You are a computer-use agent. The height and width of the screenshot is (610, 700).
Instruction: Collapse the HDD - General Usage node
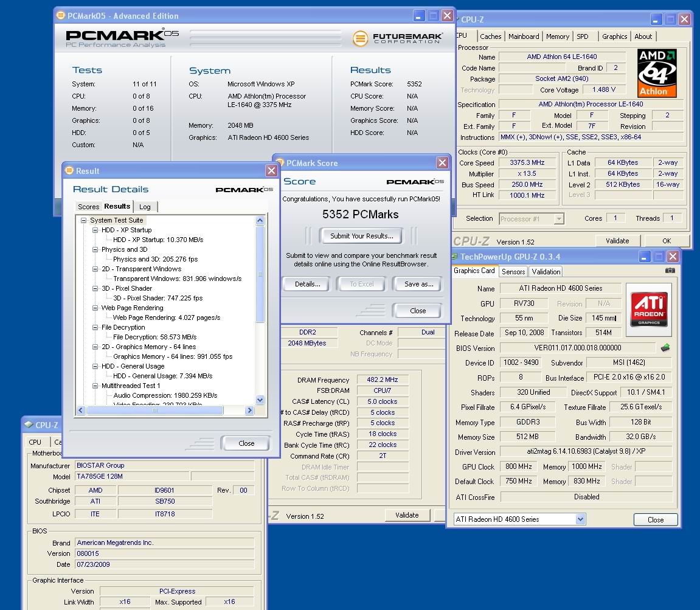point(95,366)
